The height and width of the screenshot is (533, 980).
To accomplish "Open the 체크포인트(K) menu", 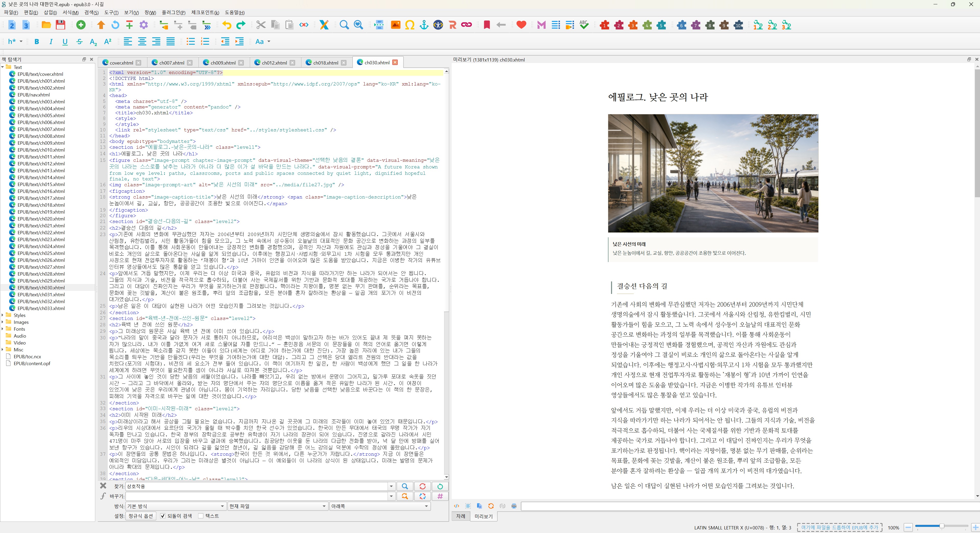I will tap(205, 13).
